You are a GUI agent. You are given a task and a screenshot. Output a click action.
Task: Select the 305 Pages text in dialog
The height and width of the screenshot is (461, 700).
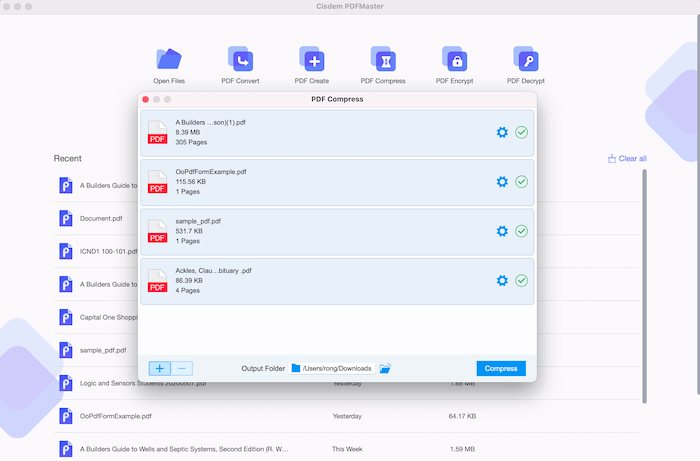[191, 142]
